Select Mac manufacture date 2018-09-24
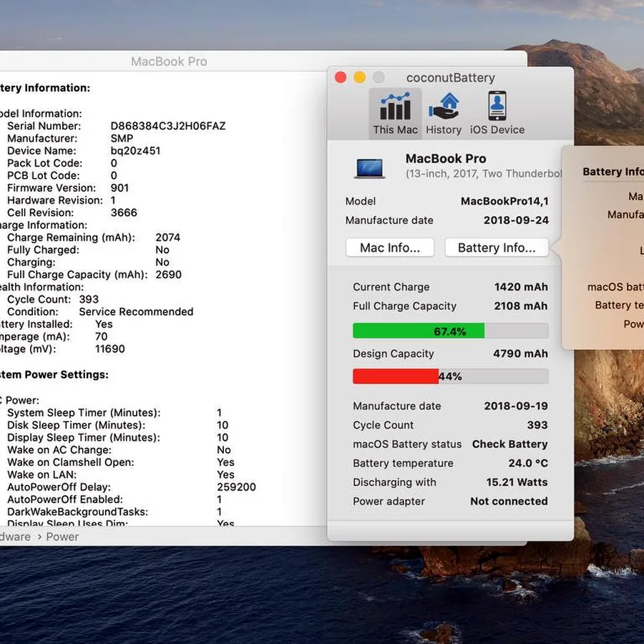The height and width of the screenshot is (644, 644). click(x=516, y=220)
